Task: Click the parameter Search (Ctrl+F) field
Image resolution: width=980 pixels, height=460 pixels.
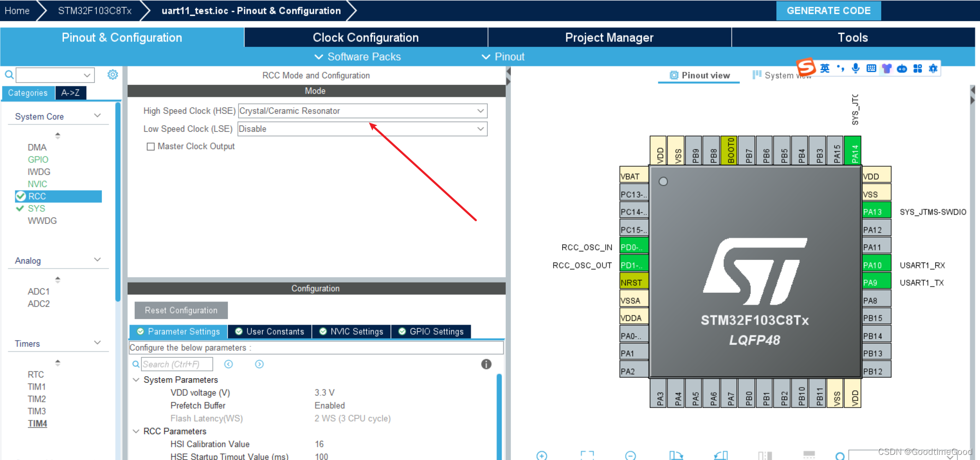Action: [177, 364]
